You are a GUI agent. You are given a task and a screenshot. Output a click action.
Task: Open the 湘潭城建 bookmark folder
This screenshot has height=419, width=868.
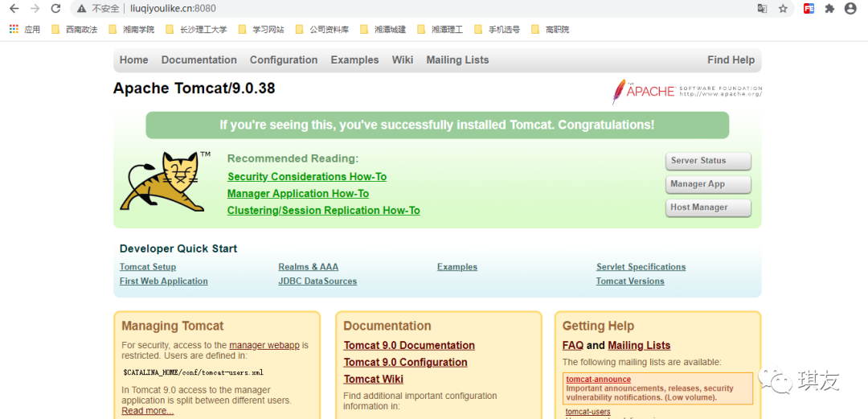[x=383, y=30]
